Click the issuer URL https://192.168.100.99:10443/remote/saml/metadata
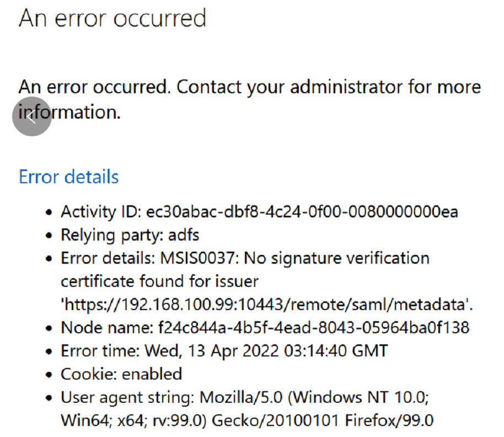 point(267,304)
